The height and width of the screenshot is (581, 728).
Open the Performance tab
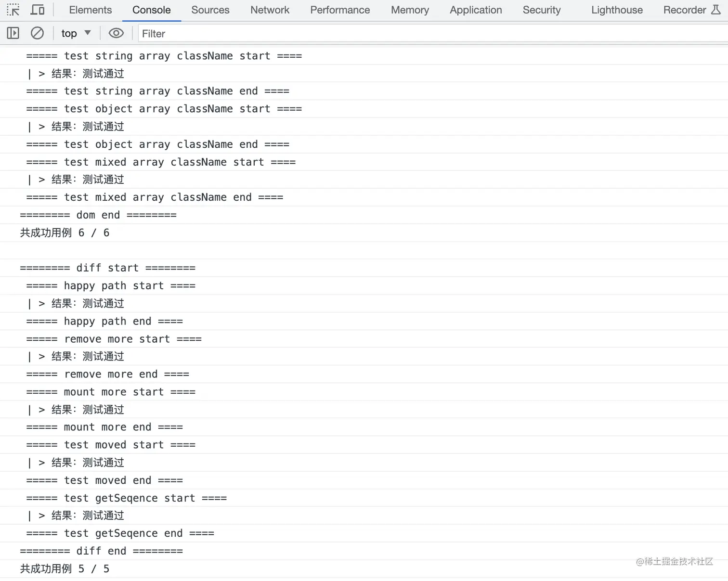coord(340,10)
